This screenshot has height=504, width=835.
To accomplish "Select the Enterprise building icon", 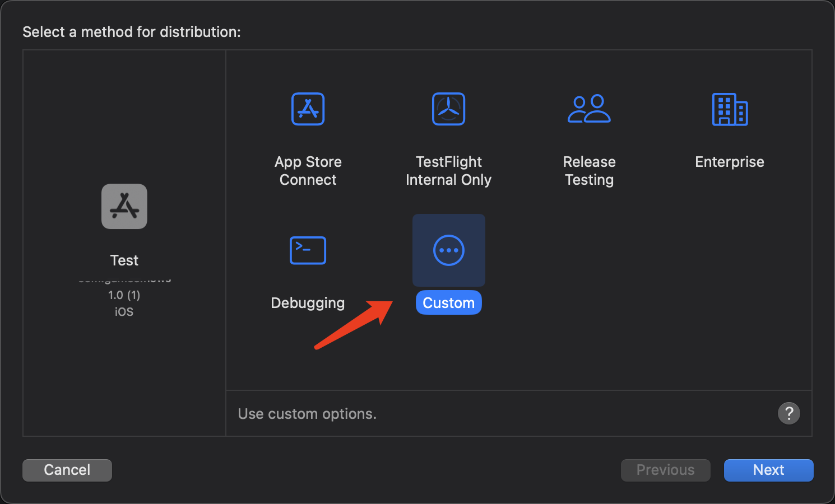I will point(730,109).
